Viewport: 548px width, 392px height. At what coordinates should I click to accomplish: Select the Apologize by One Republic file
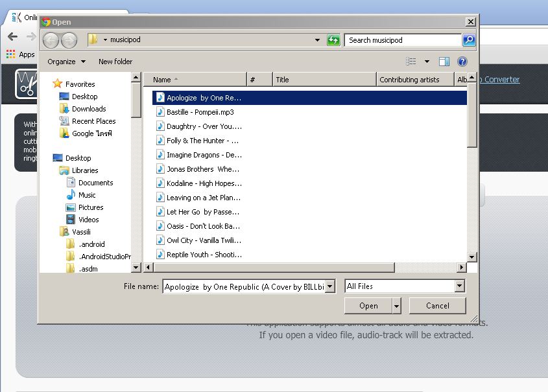pos(309,98)
